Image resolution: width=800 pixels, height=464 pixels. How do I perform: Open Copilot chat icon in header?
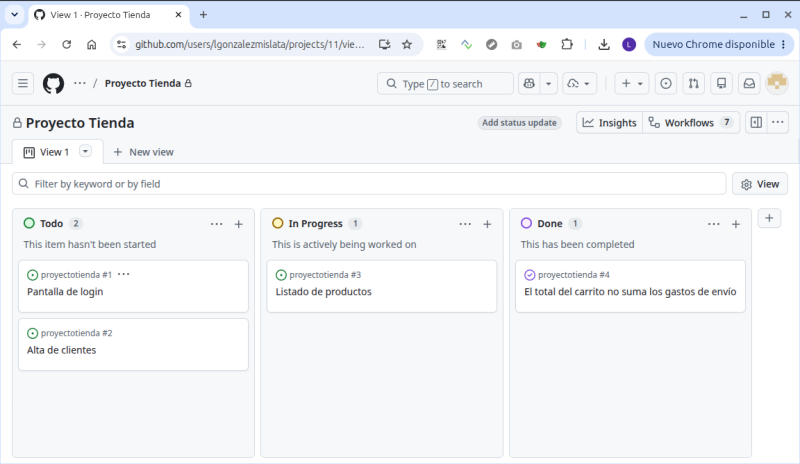(x=529, y=83)
